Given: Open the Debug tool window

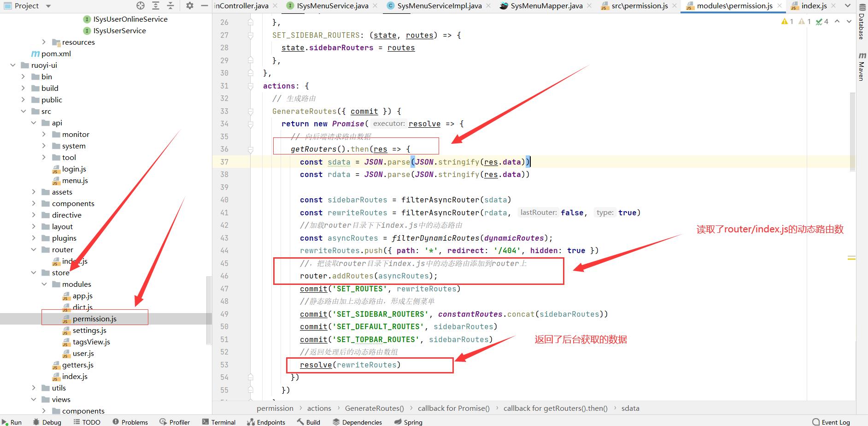Looking at the screenshot, I should pyautogui.click(x=47, y=422).
